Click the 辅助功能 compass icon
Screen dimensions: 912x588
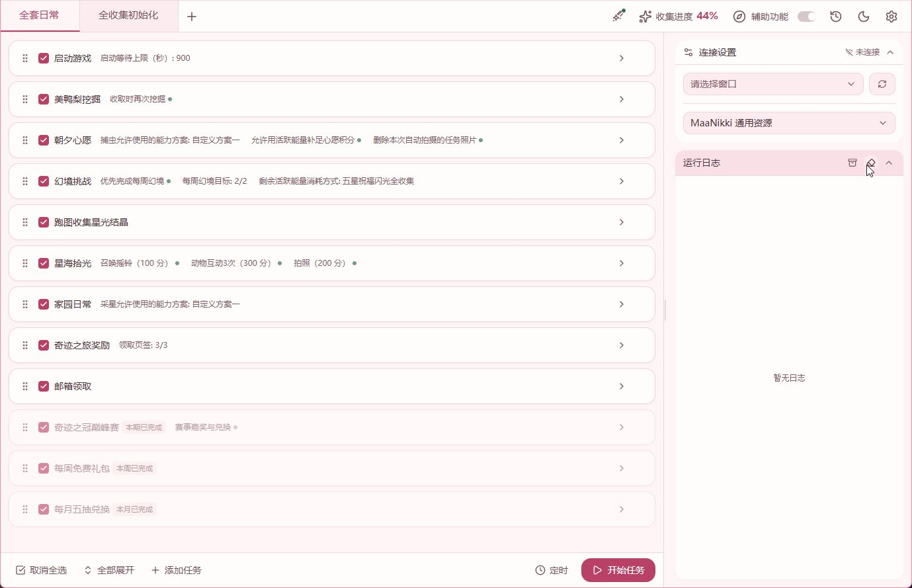[739, 17]
